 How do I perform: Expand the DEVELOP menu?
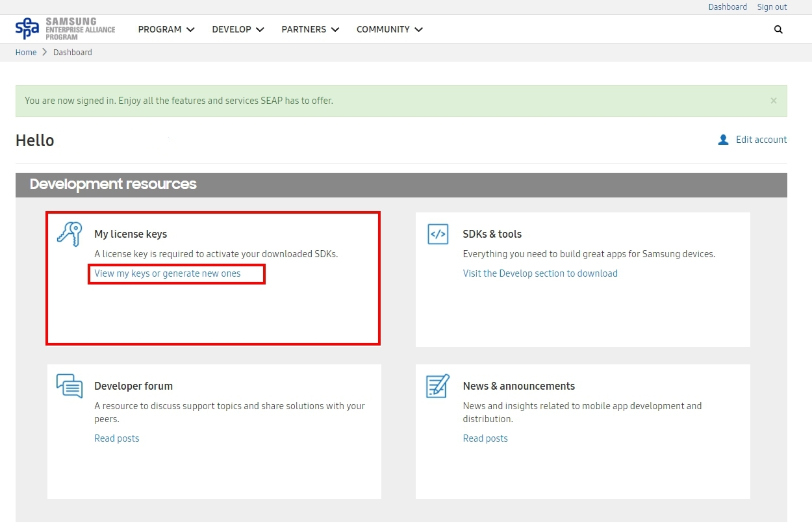pyautogui.click(x=238, y=29)
